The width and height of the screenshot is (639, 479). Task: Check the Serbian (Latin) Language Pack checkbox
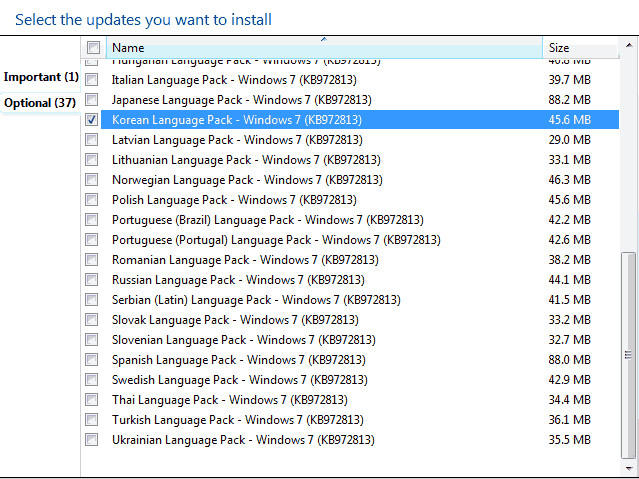(92, 299)
